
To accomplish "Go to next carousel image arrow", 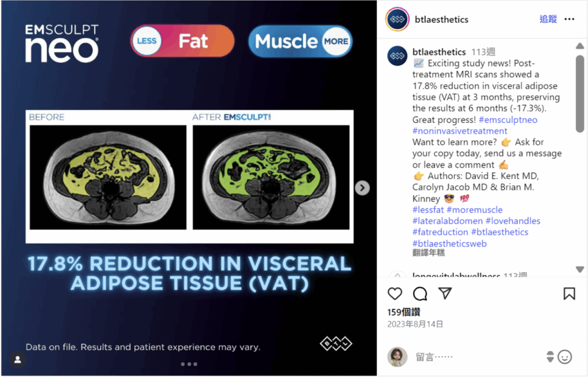I will pos(362,188).
